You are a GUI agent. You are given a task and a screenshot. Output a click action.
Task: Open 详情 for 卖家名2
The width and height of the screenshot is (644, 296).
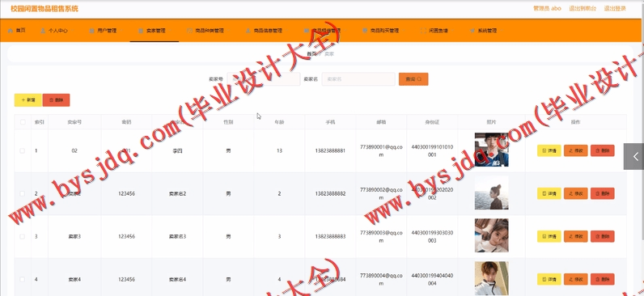click(x=549, y=193)
